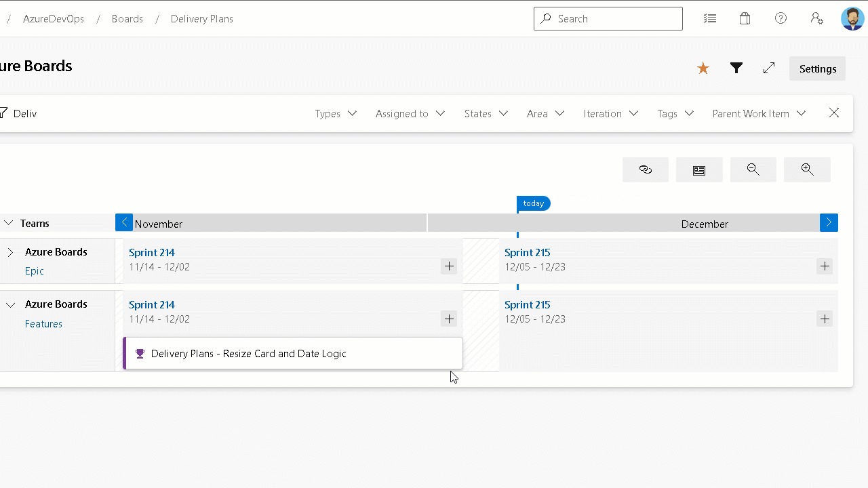
Task: Open the Epic backlog link
Action: 34,270
